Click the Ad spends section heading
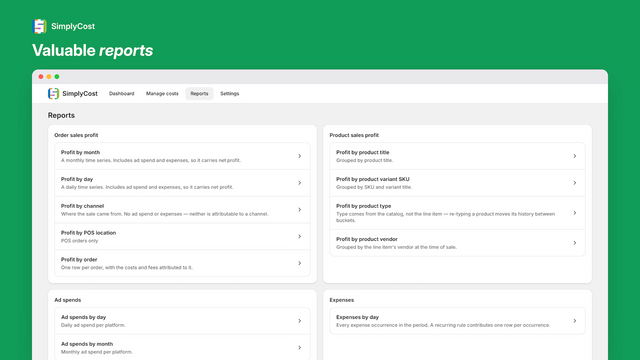 tap(68, 300)
